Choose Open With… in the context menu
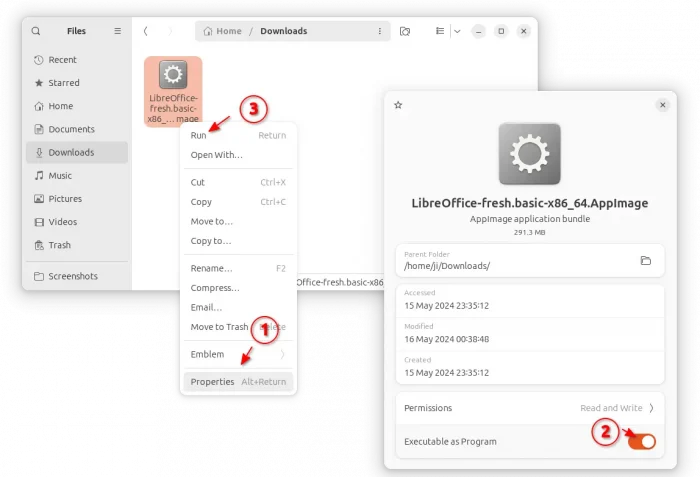 [216, 155]
